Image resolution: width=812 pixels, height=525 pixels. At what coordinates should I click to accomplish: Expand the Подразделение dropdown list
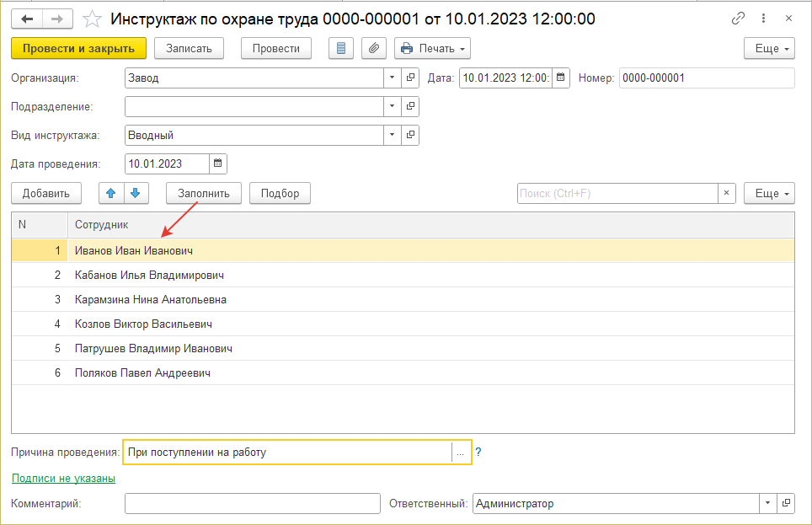tap(392, 106)
